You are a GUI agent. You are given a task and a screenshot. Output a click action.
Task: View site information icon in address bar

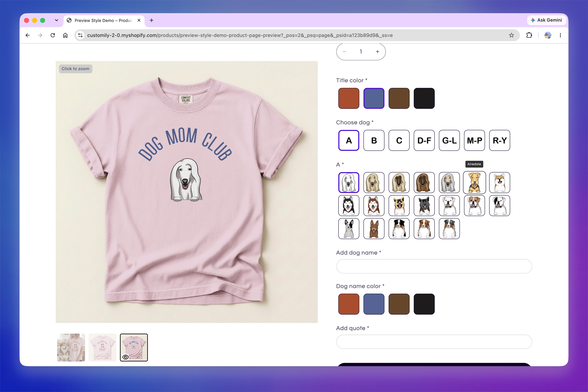click(80, 35)
